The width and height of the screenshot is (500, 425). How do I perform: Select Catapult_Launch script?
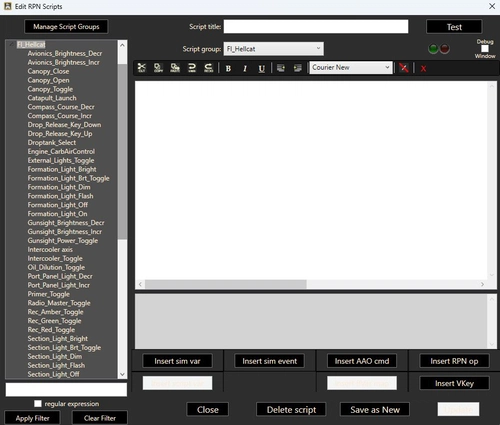[52, 98]
